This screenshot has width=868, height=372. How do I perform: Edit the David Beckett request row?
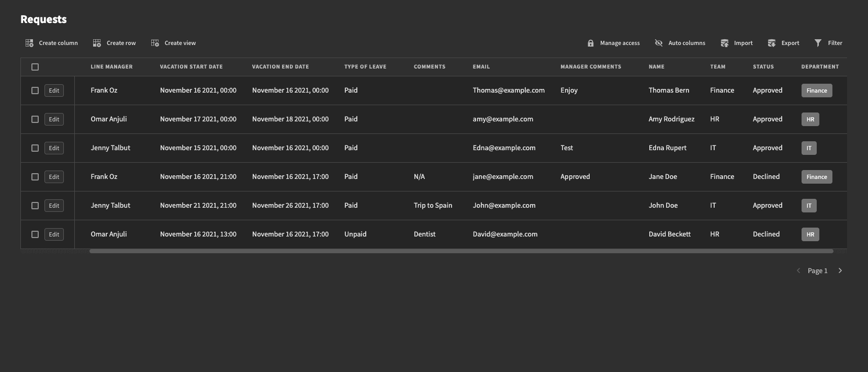click(54, 234)
